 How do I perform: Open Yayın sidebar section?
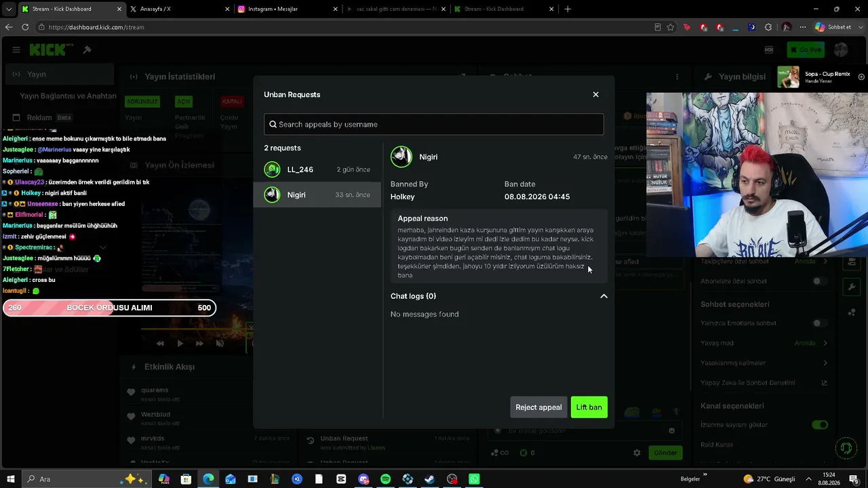[x=60, y=74]
